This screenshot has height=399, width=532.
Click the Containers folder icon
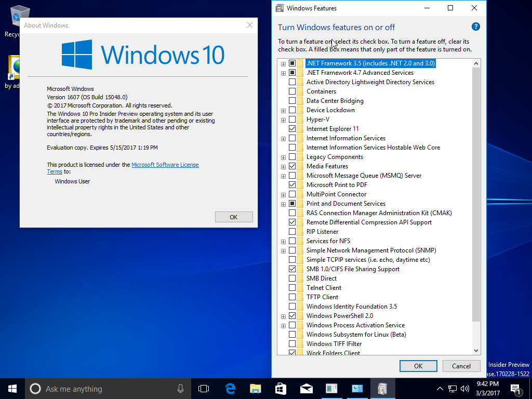tap(300, 91)
